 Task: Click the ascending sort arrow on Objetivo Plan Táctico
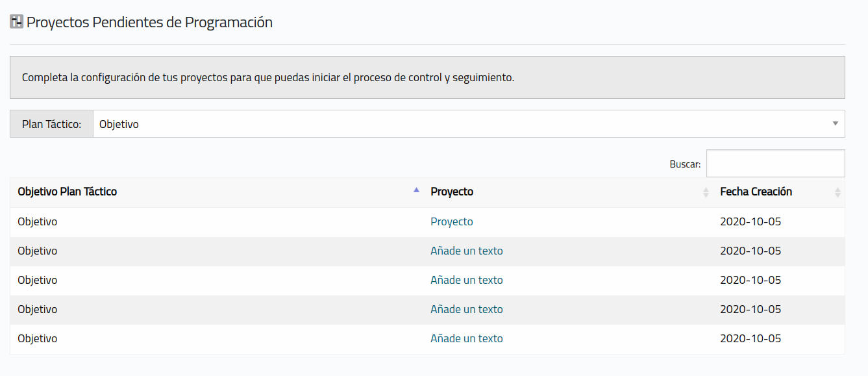(x=416, y=191)
